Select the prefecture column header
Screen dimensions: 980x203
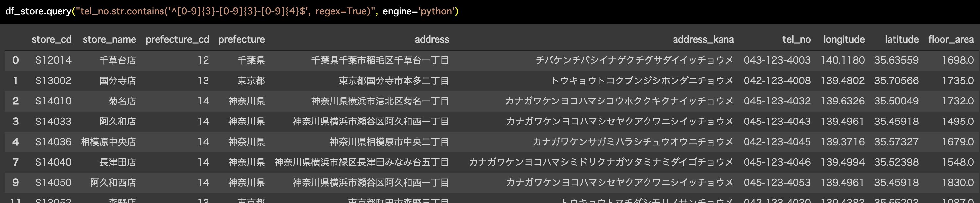coord(242,39)
